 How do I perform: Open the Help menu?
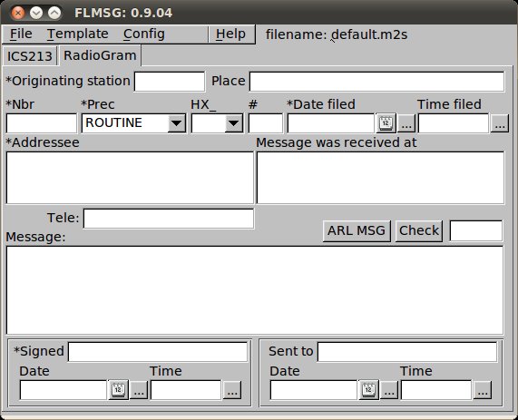tap(230, 34)
